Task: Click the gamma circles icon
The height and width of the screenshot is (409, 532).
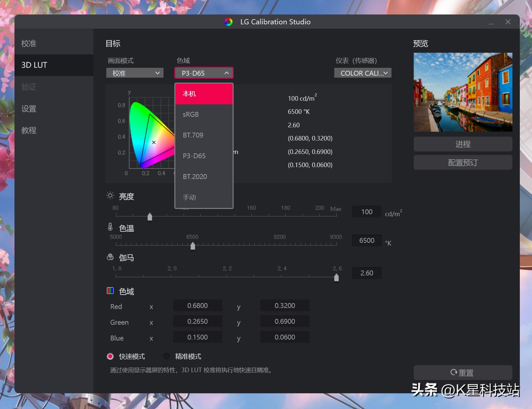Action: click(110, 257)
